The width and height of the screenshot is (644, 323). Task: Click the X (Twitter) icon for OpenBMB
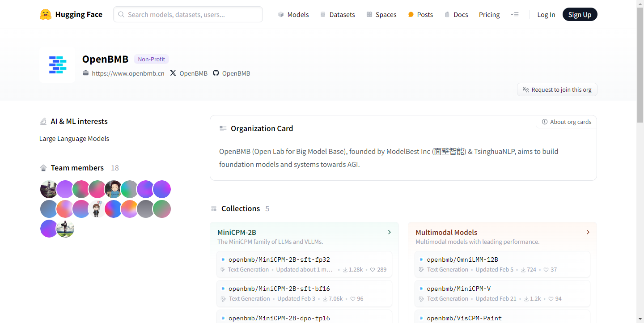pos(173,73)
